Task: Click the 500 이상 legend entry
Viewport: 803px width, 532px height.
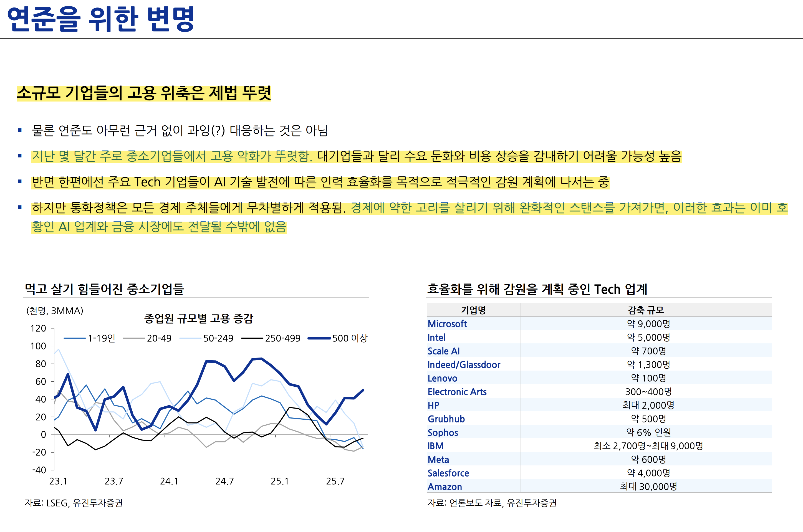Action: pyautogui.click(x=350, y=338)
